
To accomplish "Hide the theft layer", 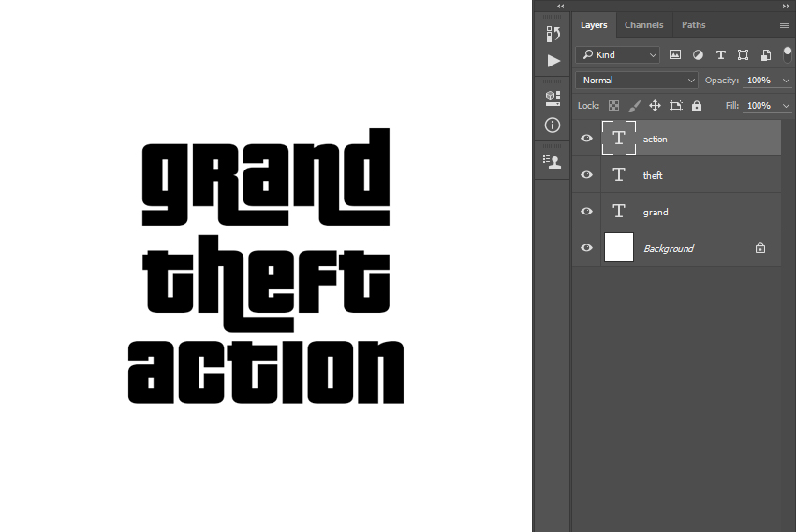I will coord(586,174).
